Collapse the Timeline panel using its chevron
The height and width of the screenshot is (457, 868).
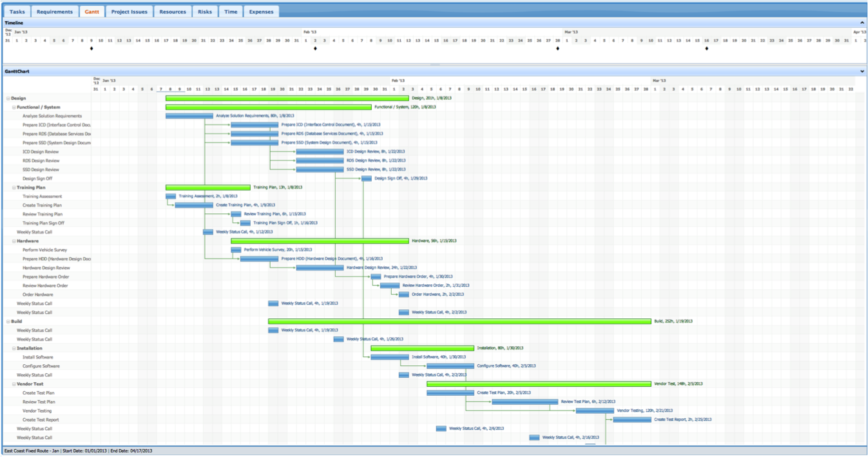pyautogui.click(x=862, y=23)
